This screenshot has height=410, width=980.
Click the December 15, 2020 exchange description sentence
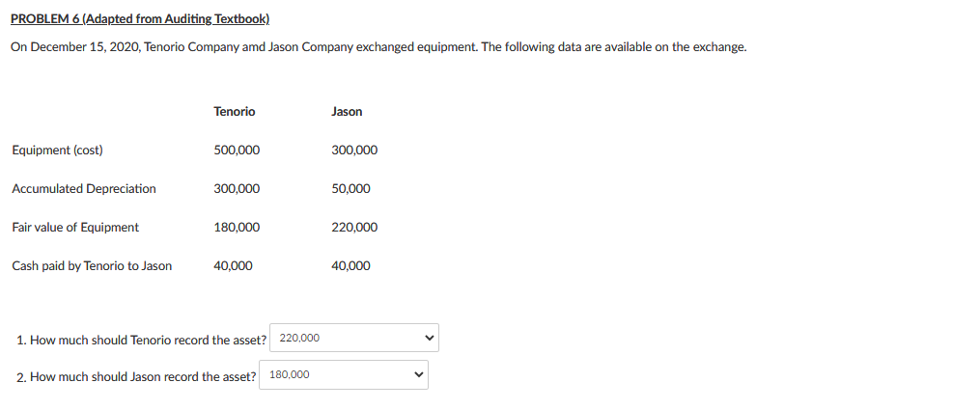(x=378, y=48)
